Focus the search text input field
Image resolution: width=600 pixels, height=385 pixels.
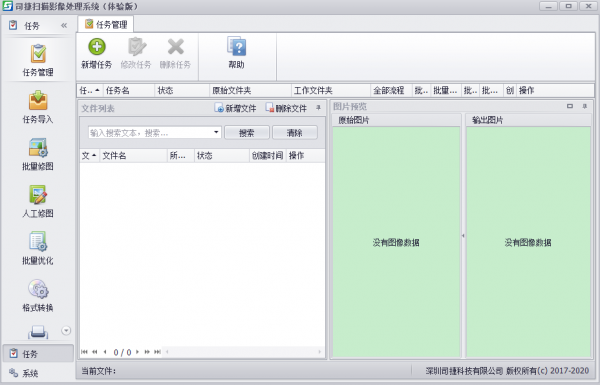pos(151,133)
